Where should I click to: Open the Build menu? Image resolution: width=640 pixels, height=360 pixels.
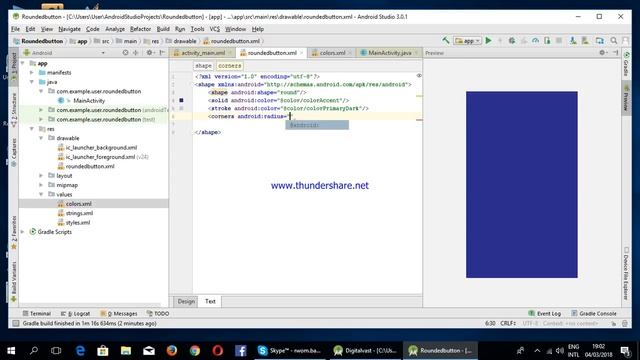pos(163,29)
